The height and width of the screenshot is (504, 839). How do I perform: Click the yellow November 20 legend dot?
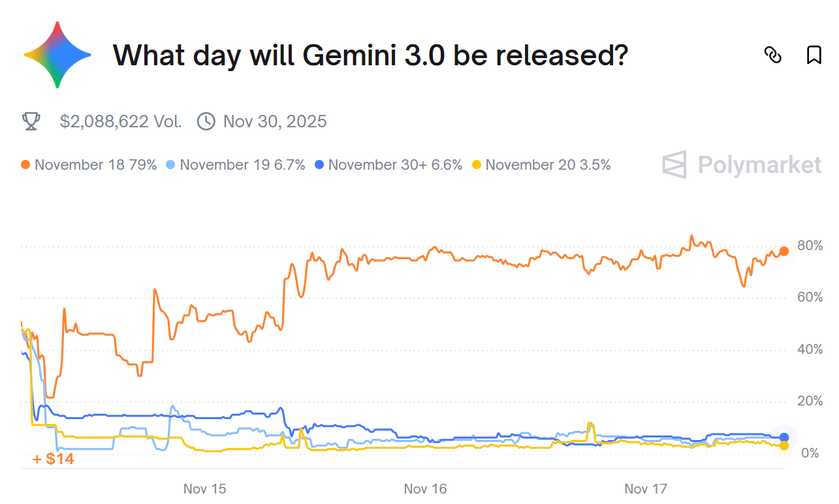[x=477, y=165]
